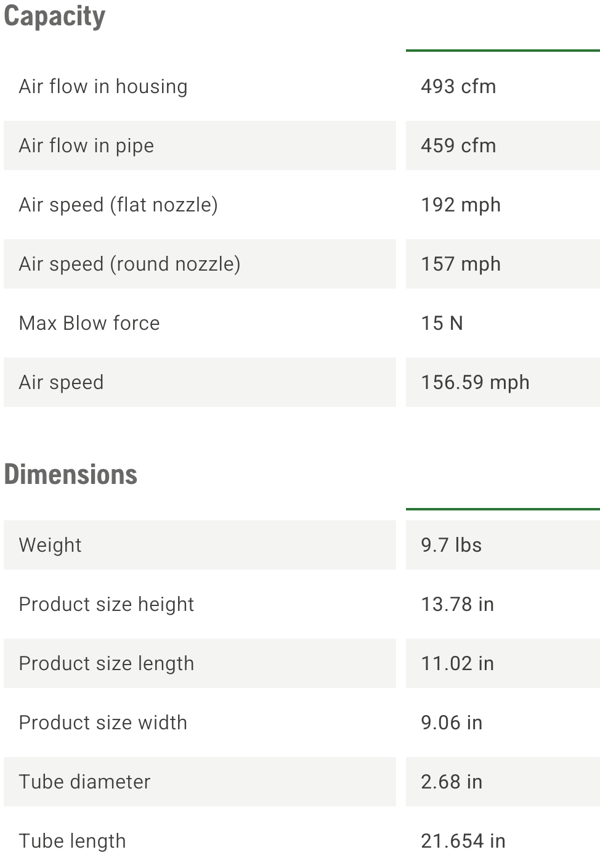Select the 21.654 in tube length value
Viewport: 600px width, 868px height.
click(x=463, y=841)
